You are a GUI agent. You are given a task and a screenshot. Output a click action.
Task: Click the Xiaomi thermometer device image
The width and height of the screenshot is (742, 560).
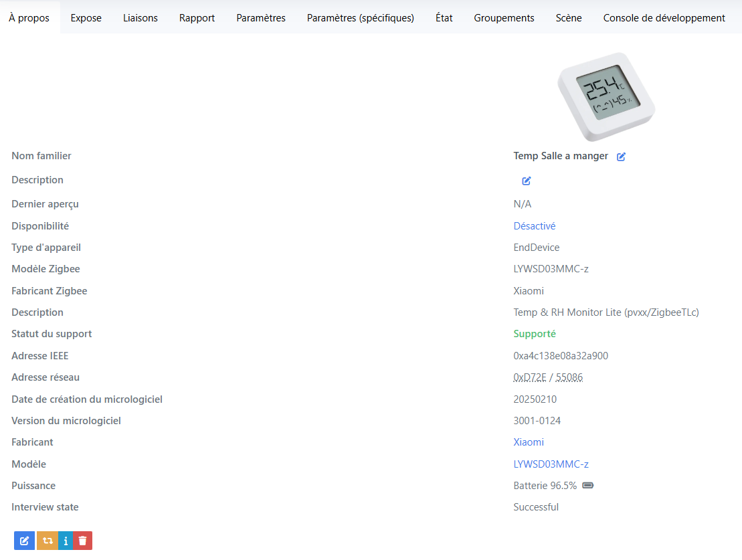(606, 96)
